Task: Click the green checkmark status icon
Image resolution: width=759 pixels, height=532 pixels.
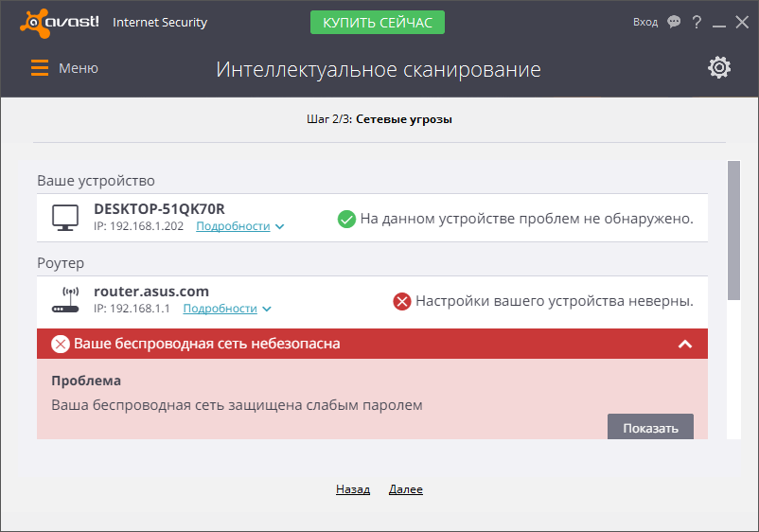Action: tap(346, 219)
